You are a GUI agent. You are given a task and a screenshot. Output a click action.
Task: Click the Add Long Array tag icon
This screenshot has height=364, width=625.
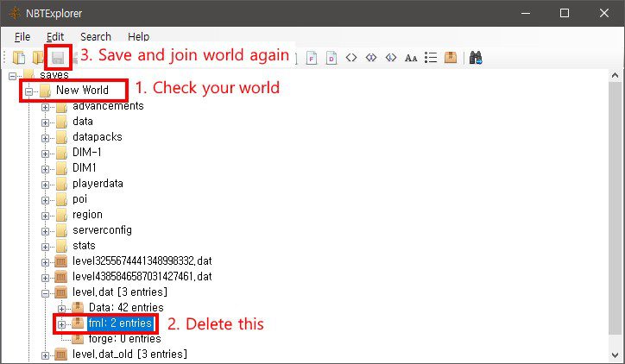click(390, 58)
